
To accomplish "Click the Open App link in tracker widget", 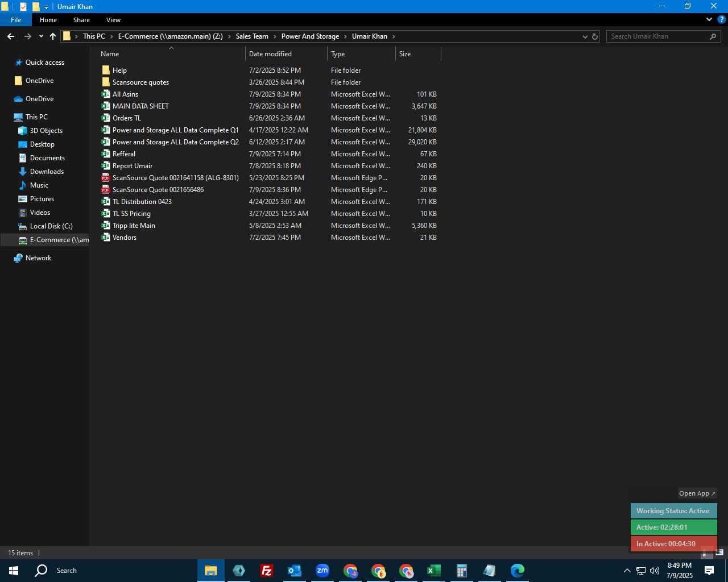I will coord(697,493).
